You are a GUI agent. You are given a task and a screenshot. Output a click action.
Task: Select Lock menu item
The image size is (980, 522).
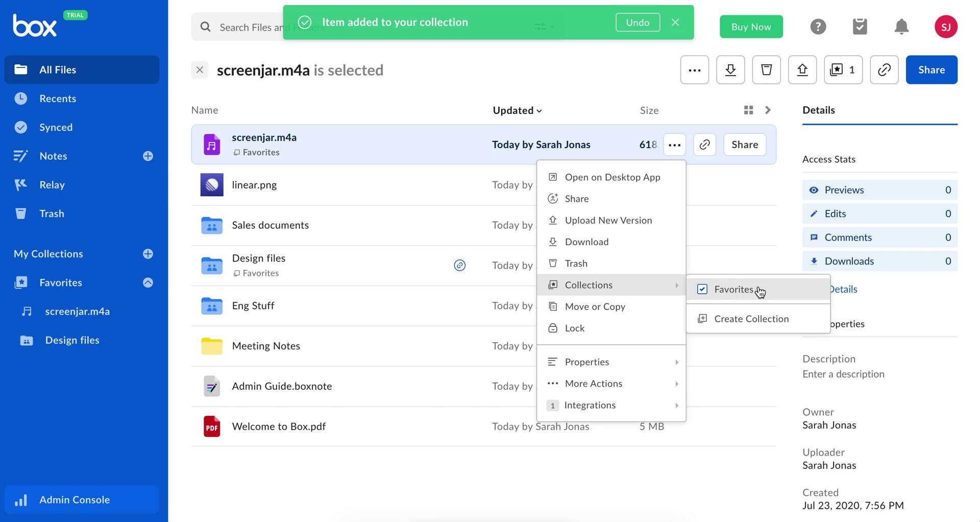coord(611,328)
